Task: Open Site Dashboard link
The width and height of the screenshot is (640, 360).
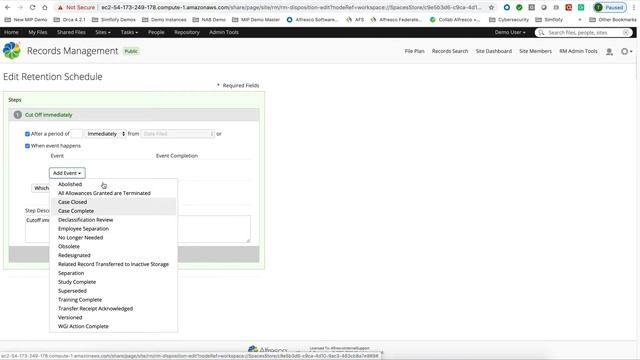Action: coord(493,51)
